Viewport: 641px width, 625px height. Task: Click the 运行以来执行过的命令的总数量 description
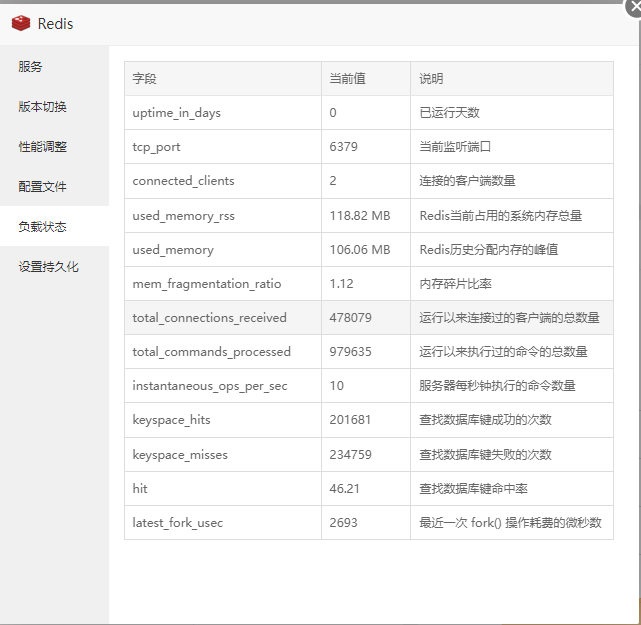[503, 352]
